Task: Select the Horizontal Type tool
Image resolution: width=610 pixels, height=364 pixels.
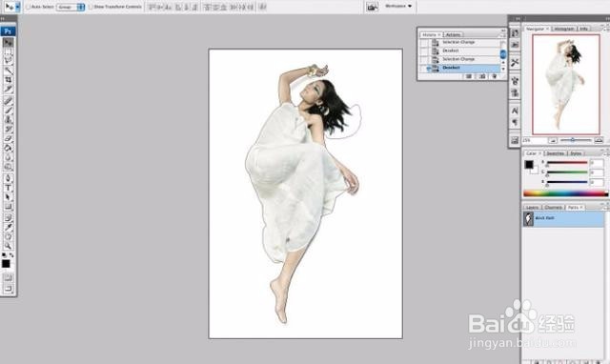Action: point(9,188)
